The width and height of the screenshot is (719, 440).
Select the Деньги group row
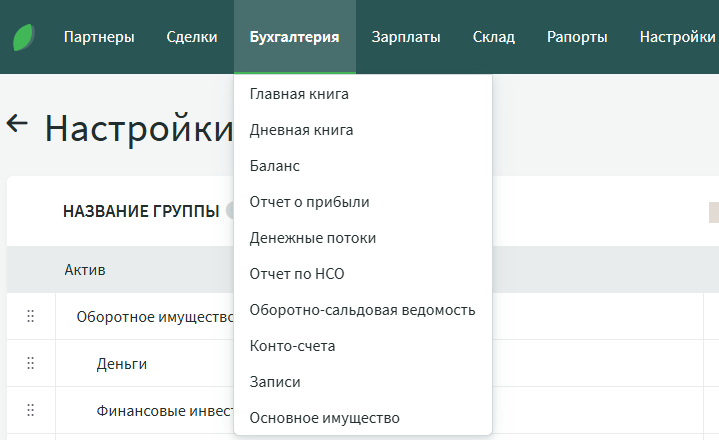tap(122, 364)
